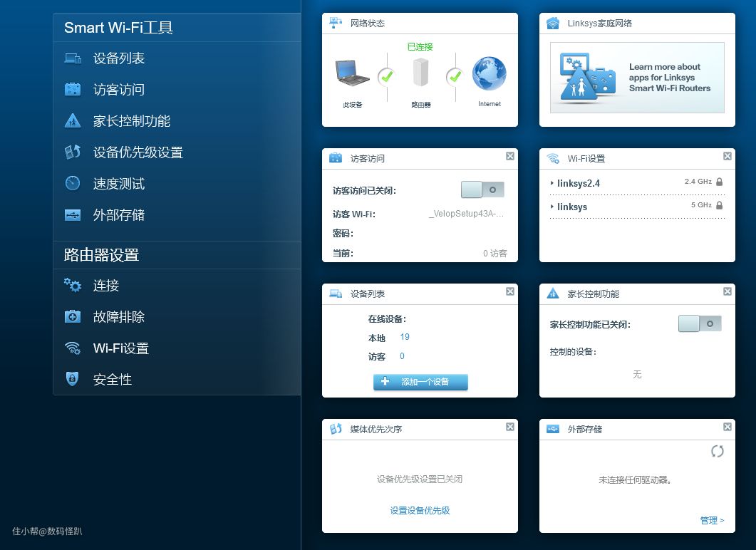756x550 pixels.
Task: Click the 访客访问 icon in the sidebar
Action: [x=73, y=90]
